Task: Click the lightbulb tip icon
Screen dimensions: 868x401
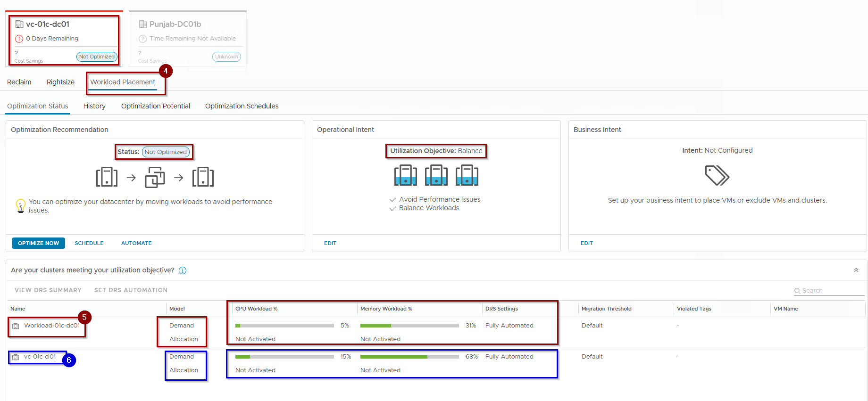Action: click(x=20, y=206)
